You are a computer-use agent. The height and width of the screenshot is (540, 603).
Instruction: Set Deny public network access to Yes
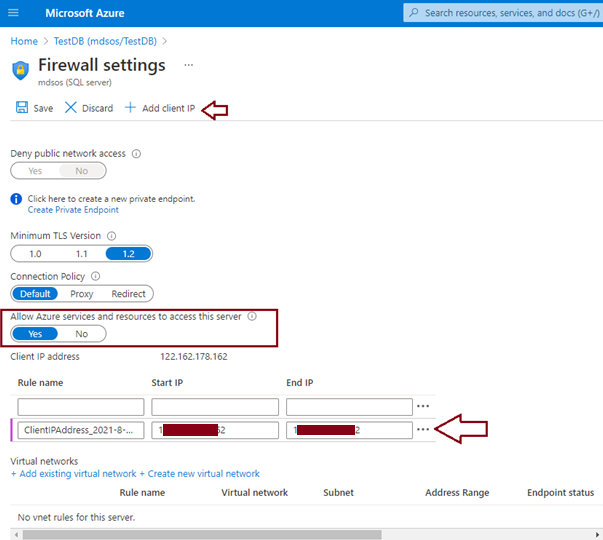coord(35,171)
